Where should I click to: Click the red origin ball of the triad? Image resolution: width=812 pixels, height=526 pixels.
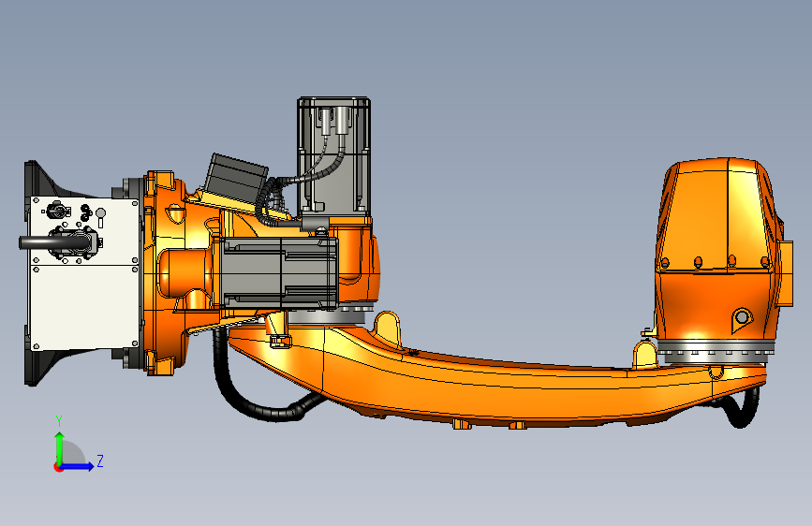tap(58, 467)
